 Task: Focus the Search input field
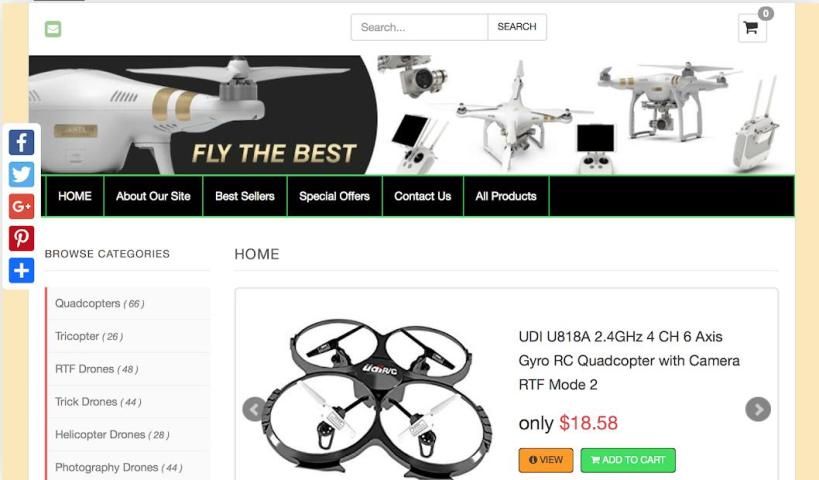[419, 27]
